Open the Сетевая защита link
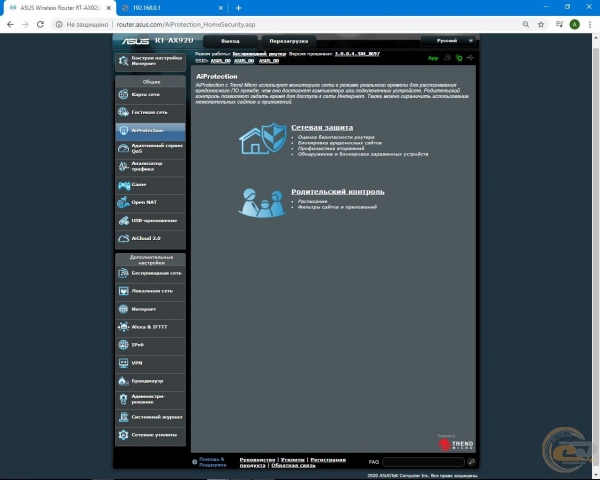Image resolution: width=600 pixels, height=480 pixels. coord(321,129)
